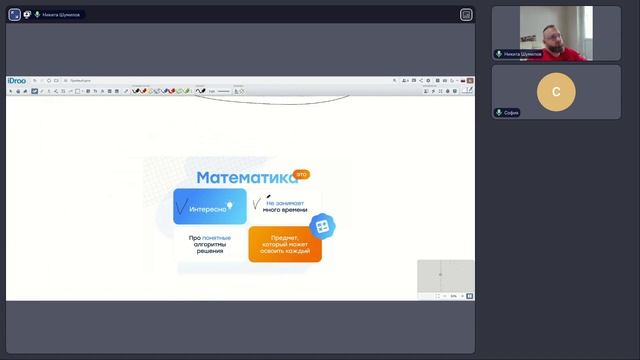
Task: Click the screen share indicator icon
Action: click(27, 15)
